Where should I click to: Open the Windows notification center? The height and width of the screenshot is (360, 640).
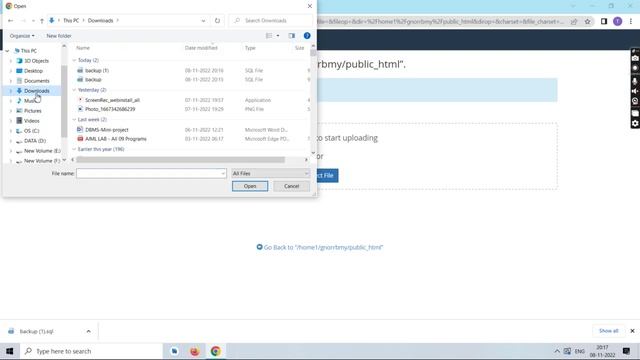point(627,351)
